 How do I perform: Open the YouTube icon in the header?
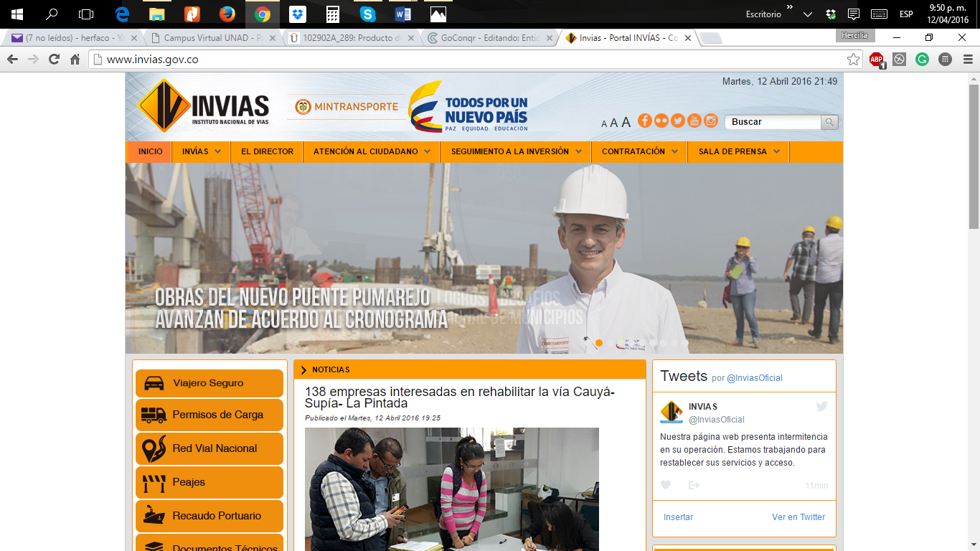(694, 121)
